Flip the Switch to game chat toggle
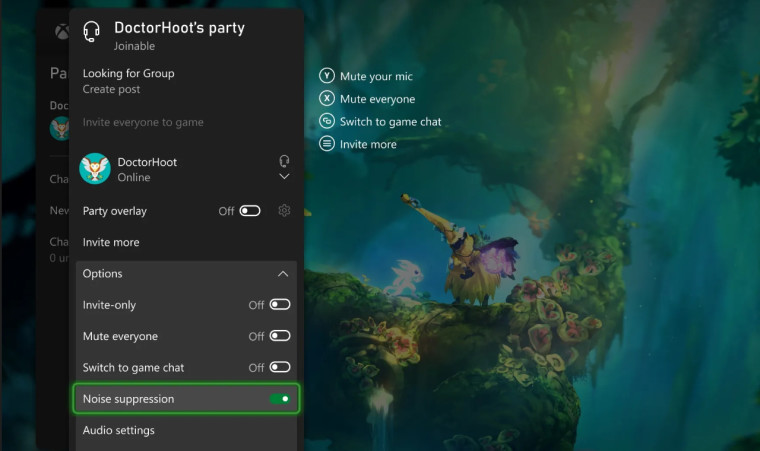Viewport: 760px width, 451px height. [280, 367]
